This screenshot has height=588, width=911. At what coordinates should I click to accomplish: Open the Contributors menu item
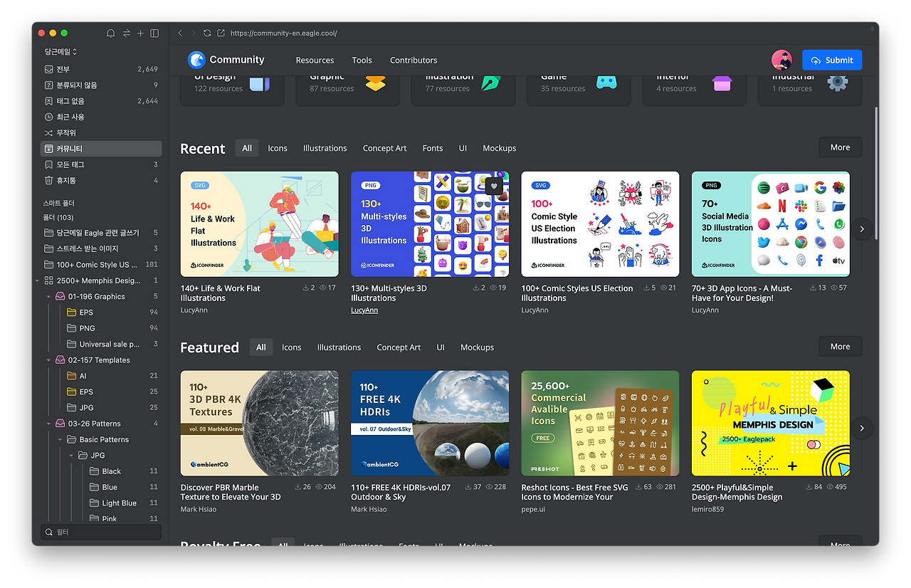point(414,61)
